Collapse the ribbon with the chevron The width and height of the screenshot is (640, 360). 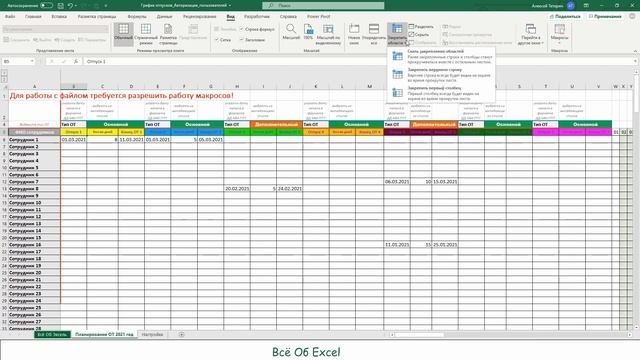point(635,51)
